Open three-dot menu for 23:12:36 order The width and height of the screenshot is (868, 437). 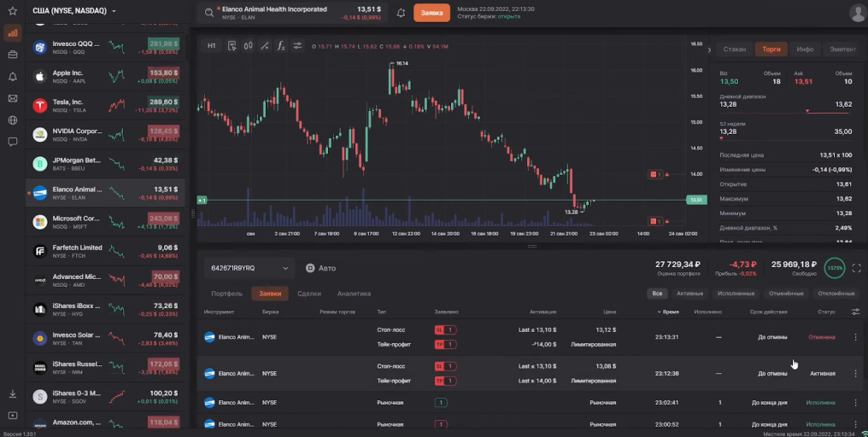tap(855, 373)
